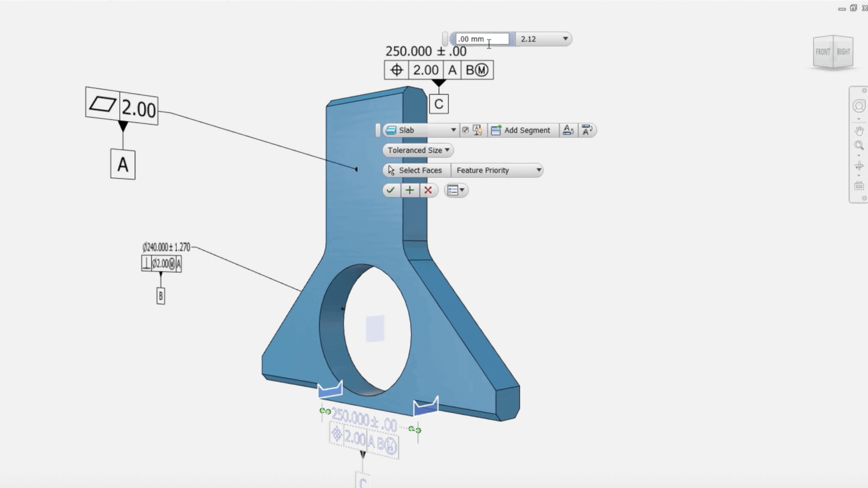The width and height of the screenshot is (868, 488).
Task: Click the preview 2.00 A B(M) tolerance frame at bottom
Action: [x=364, y=440]
